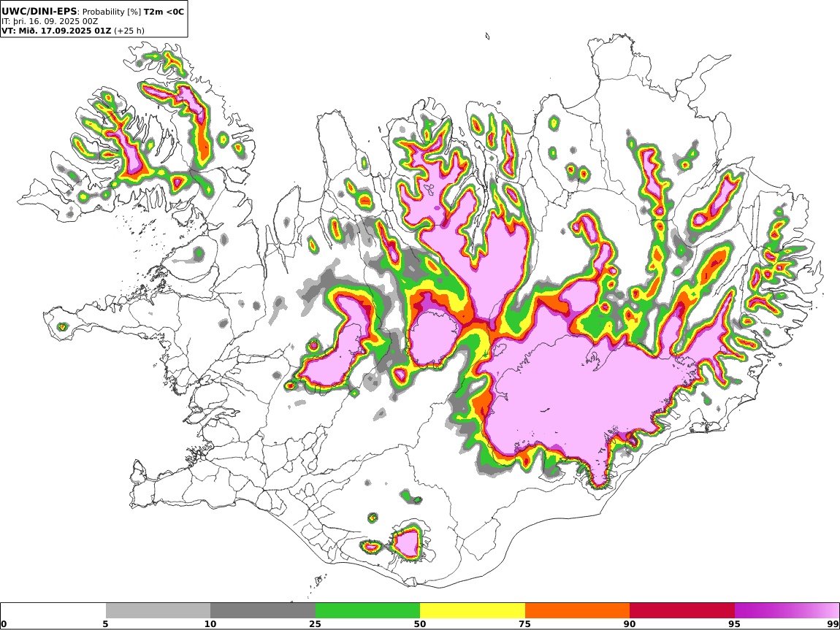Click the legend tick label '5'
The image size is (840, 630).
click(x=105, y=623)
